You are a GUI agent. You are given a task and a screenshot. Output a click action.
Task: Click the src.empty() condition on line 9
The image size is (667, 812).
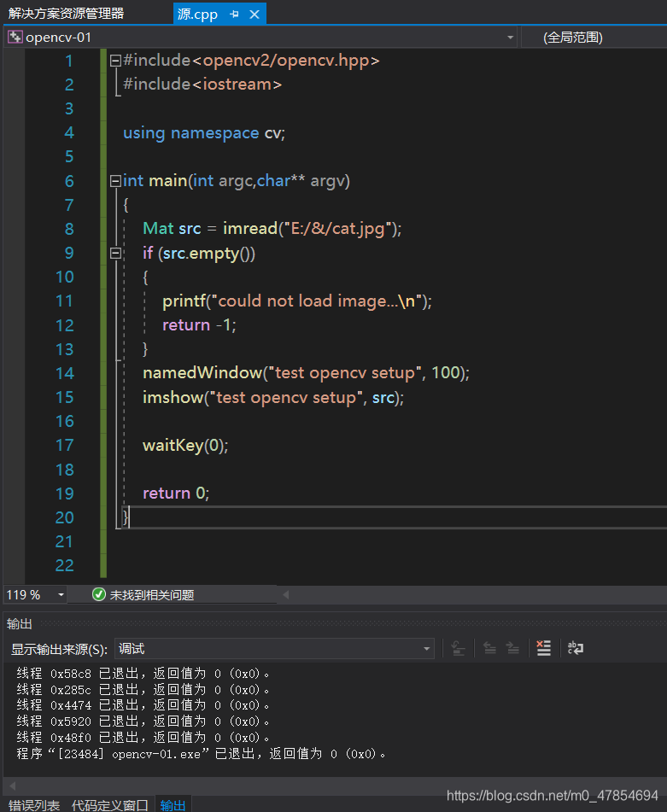(x=207, y=254)
